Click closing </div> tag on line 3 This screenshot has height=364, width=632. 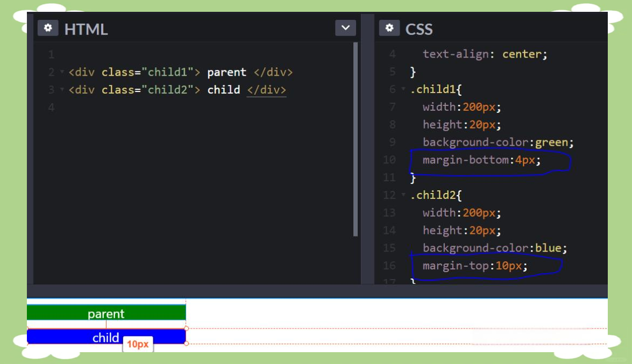[x=266, y=89]
